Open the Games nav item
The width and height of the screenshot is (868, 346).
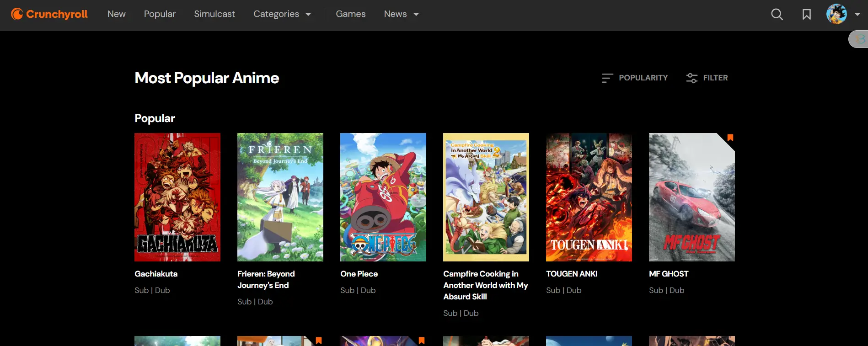coord(351,14)
